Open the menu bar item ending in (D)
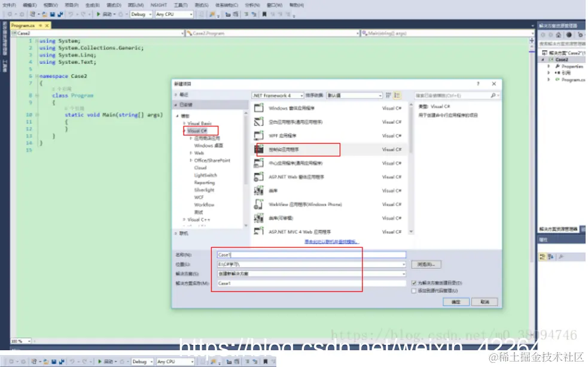This screenshot has height=367, width=588. [114, 5]
